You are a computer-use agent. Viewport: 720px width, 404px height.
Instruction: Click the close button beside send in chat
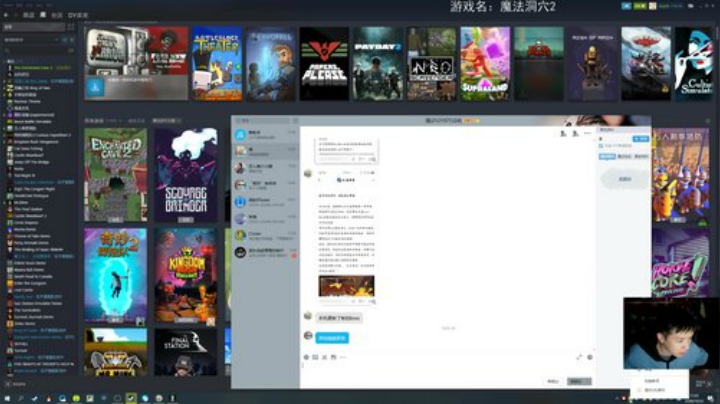(x=553, y=382)
